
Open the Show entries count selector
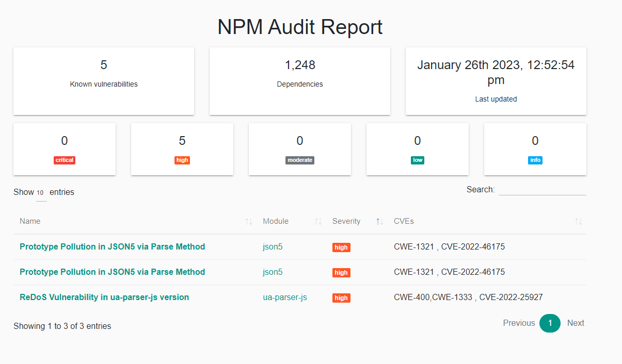click(x=40, y=192)
